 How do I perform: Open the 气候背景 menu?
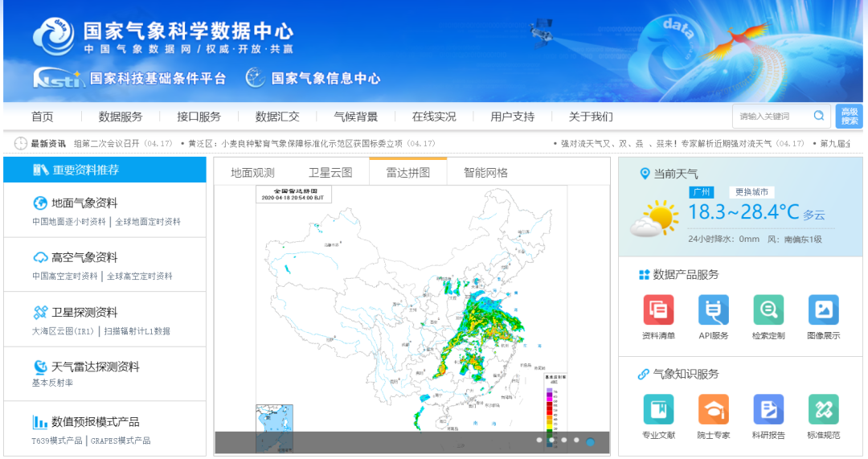355,117
